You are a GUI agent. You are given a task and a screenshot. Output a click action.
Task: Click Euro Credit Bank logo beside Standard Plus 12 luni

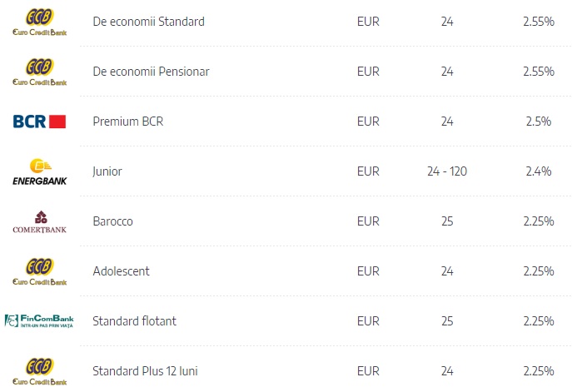click(39, 371)
